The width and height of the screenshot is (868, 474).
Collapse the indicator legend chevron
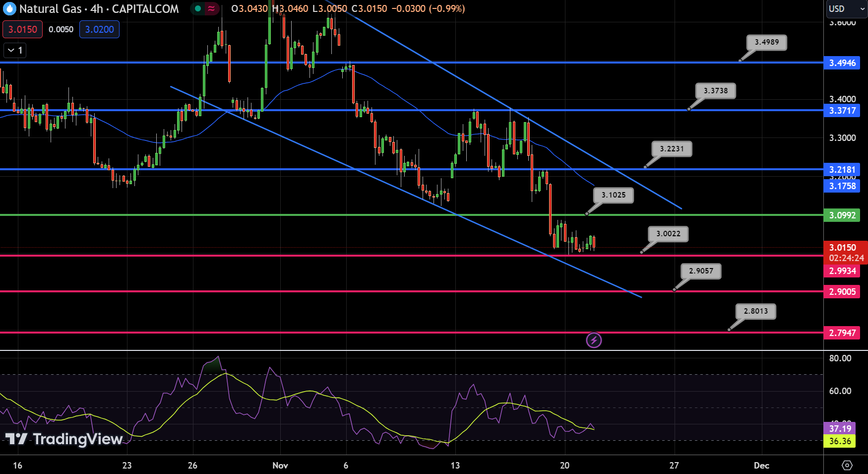[15, 50]
